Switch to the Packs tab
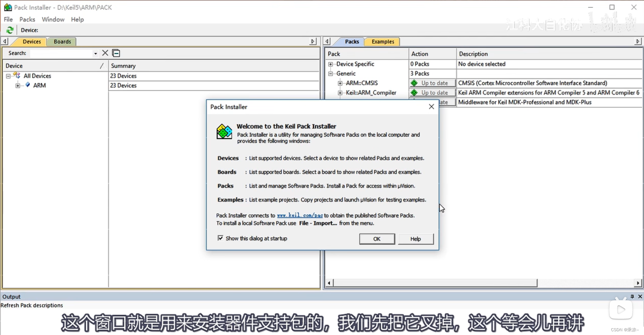Screen dimensions: 644x335 click(352, 41)
